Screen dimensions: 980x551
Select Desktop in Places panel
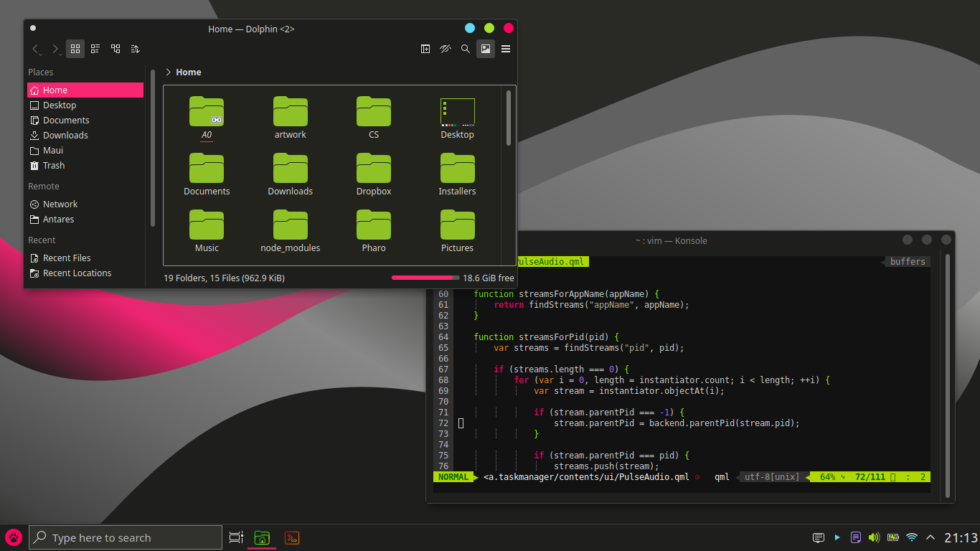coord(85,105)
